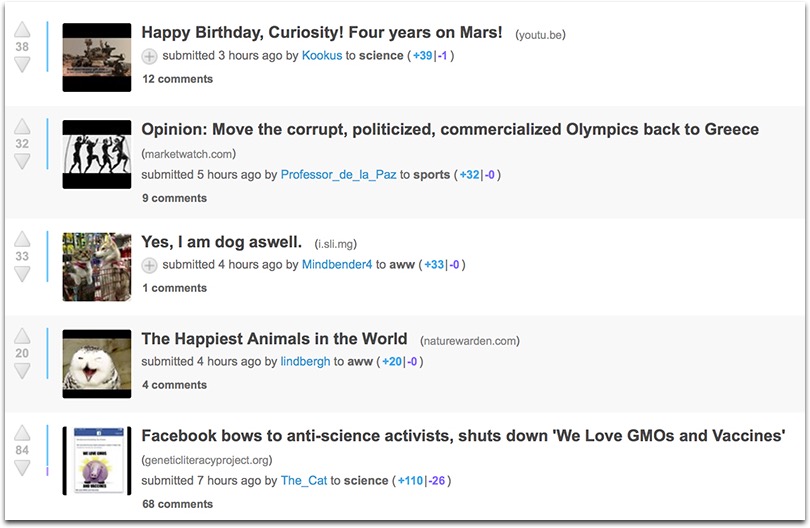View 68 comments on the Facebook post
This screenshot has width=810, height=528.
tap(178, 504)
